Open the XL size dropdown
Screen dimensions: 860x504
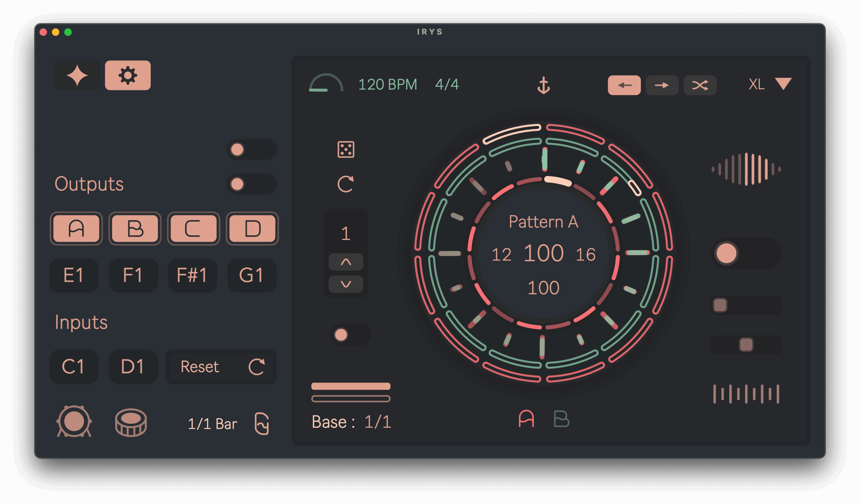click(x=770, y=84)
